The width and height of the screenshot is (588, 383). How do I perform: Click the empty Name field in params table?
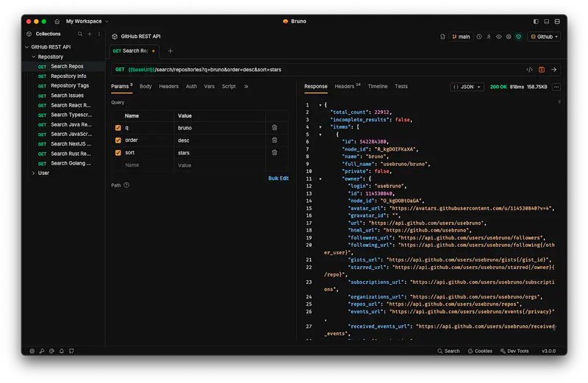click(147, 165)
